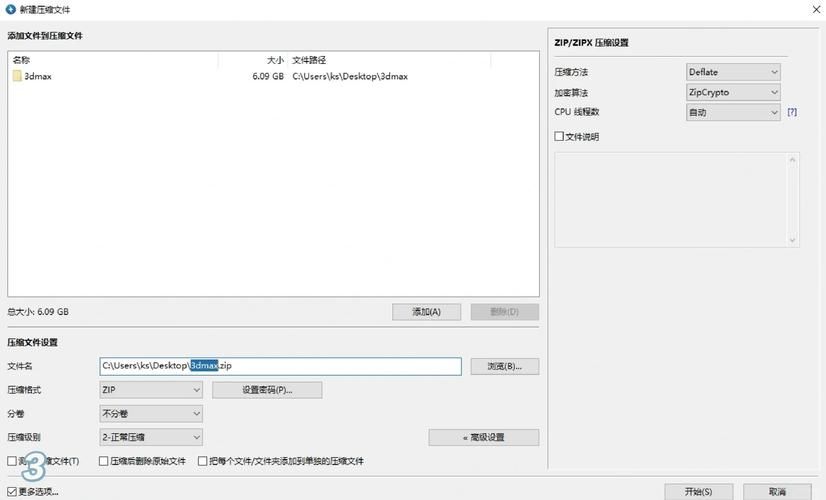Select the 3dmax row name text
This screenshot has height=500, width=826.
[x=38, y=76]
